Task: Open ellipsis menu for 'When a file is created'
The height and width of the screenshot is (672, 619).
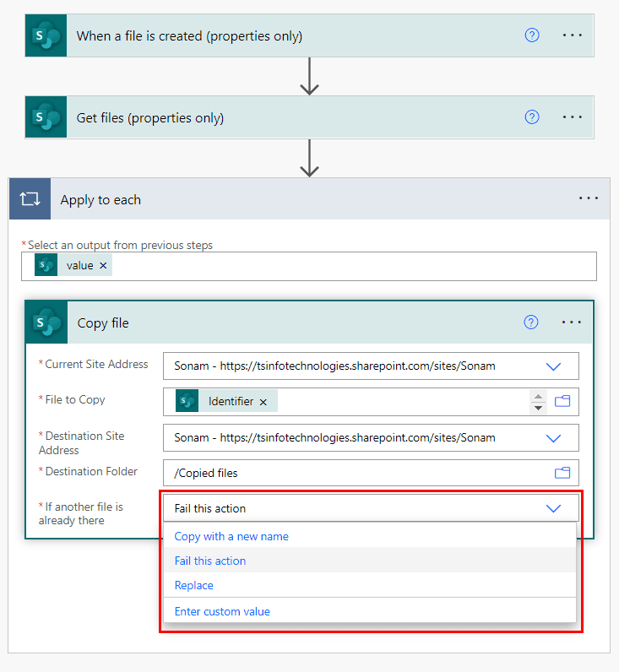Action: [573, 35]
